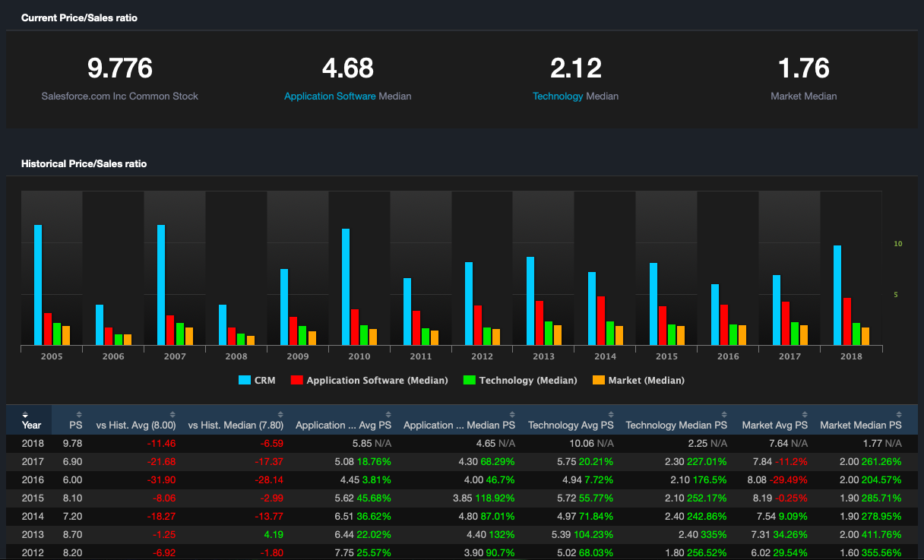
Task: Sort by Market Median PS column arrows
Action: (x=899, y=414)
